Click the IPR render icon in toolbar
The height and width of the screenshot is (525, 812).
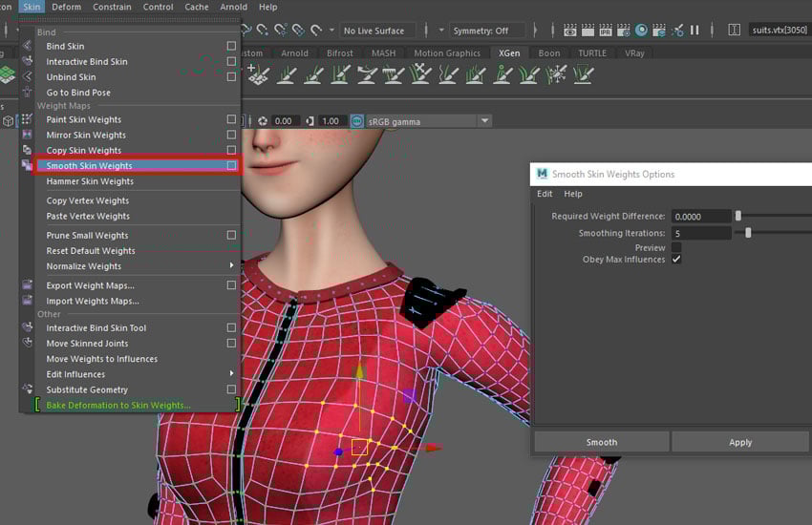(x=606, y=31)
